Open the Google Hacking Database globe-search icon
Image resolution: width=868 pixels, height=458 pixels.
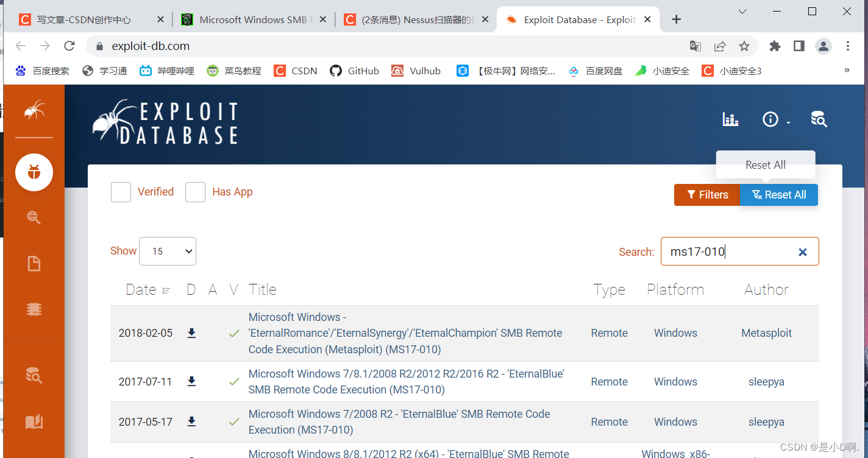click(x=34, y=217)
